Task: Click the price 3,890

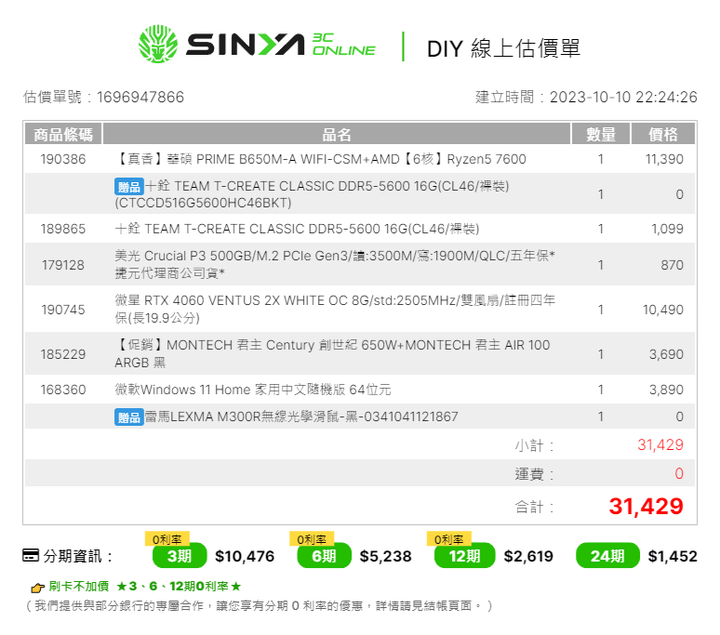Action: tap(666, 389)
